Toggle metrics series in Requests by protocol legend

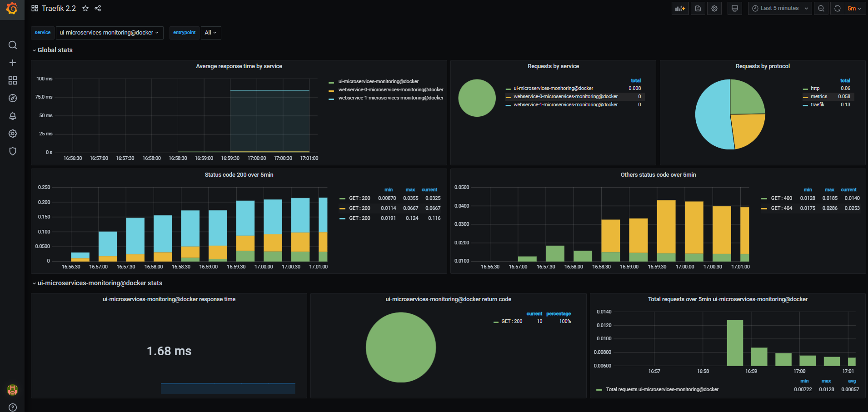[819, 96]
